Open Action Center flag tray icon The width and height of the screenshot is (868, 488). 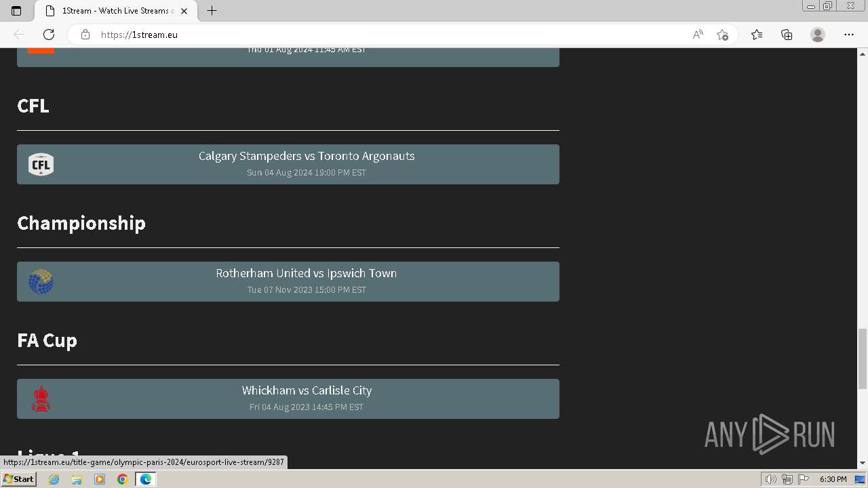click(x=804, y=479)
